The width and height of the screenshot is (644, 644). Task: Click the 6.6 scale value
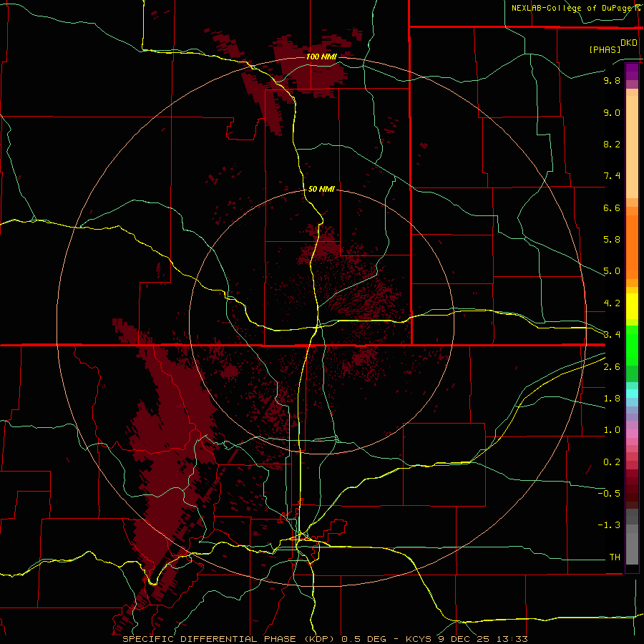coord(612,208)
